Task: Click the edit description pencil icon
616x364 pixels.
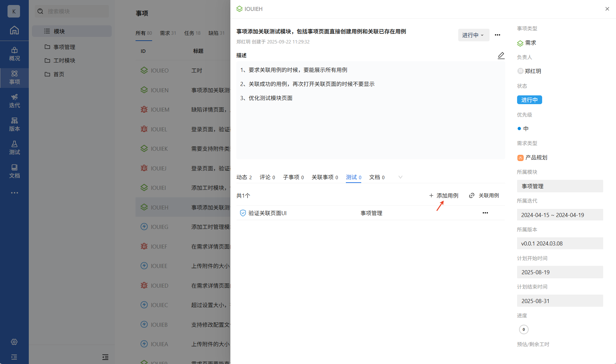Action: point(501,55)
